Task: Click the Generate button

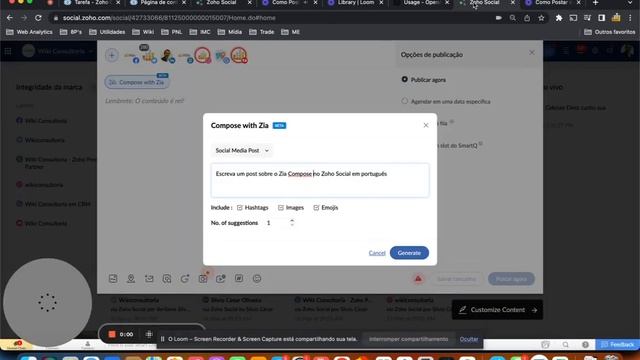Action: 409,253
